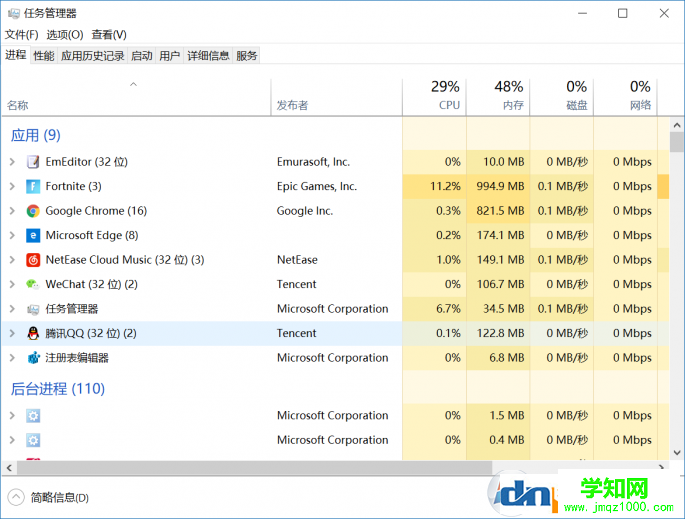The image size is (685, 519).
Task: Click the horizontal scrollbar left arrow
Action: click(9, 468)
